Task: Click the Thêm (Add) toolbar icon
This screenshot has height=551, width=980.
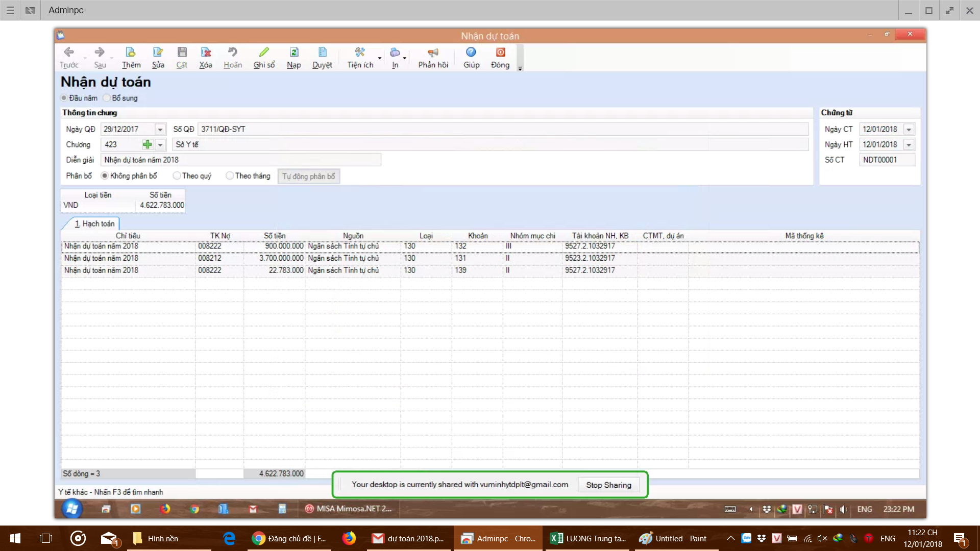Action: (131, 53)
